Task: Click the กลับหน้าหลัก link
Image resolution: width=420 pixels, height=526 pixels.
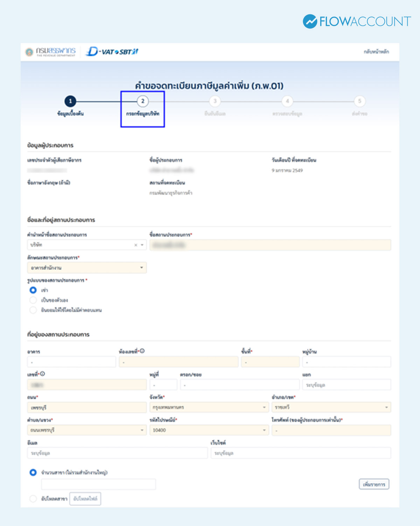Action: (x=376, y=52)
